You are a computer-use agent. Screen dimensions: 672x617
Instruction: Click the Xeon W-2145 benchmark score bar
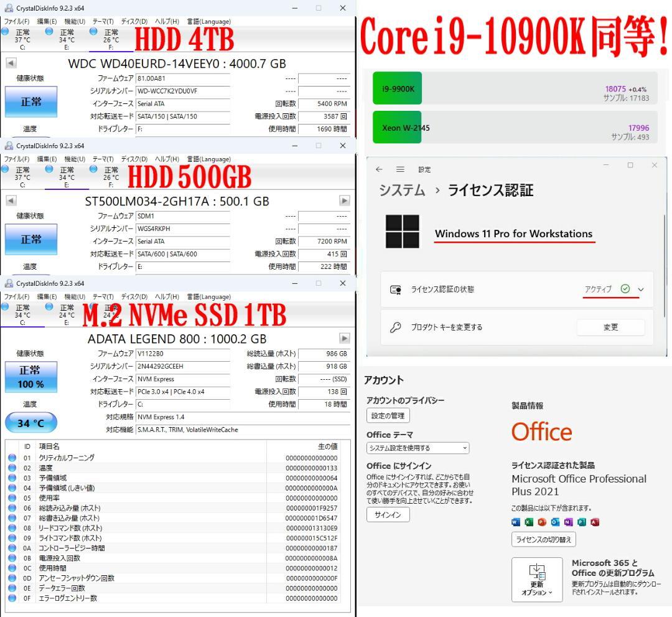click(x=515, y=128)
